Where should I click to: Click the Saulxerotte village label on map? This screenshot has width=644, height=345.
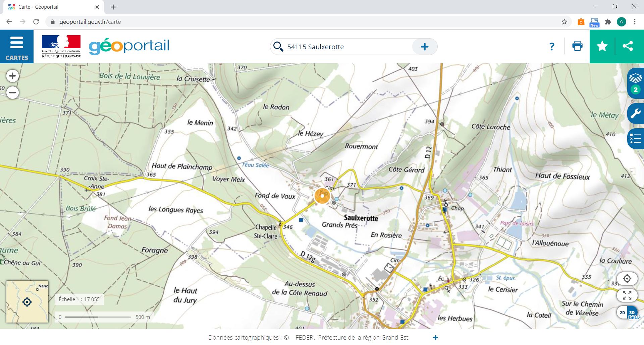click(361, 218)
